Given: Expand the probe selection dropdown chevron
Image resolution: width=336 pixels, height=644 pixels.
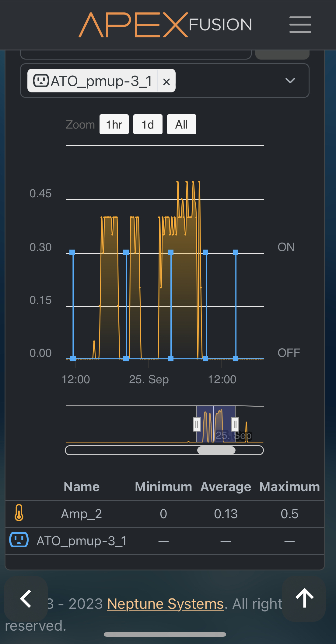Looking at the screenshot, I should click(x=290, y=81).
